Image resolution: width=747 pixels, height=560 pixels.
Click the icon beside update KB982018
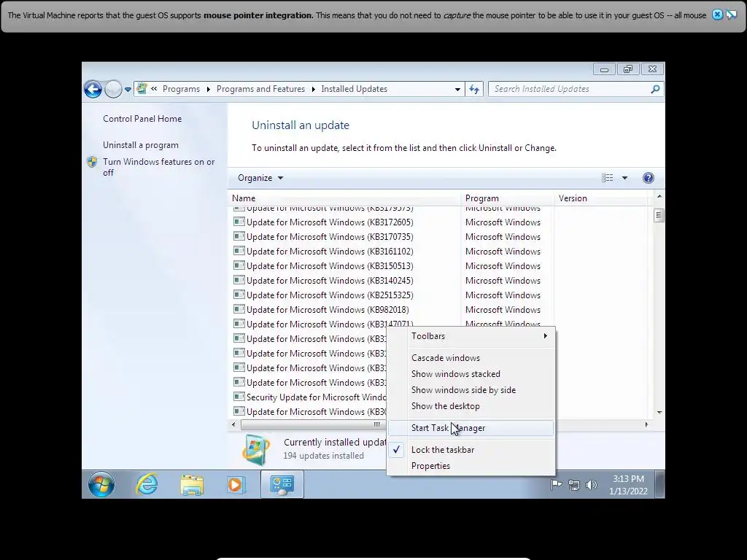tap(239, 309)
